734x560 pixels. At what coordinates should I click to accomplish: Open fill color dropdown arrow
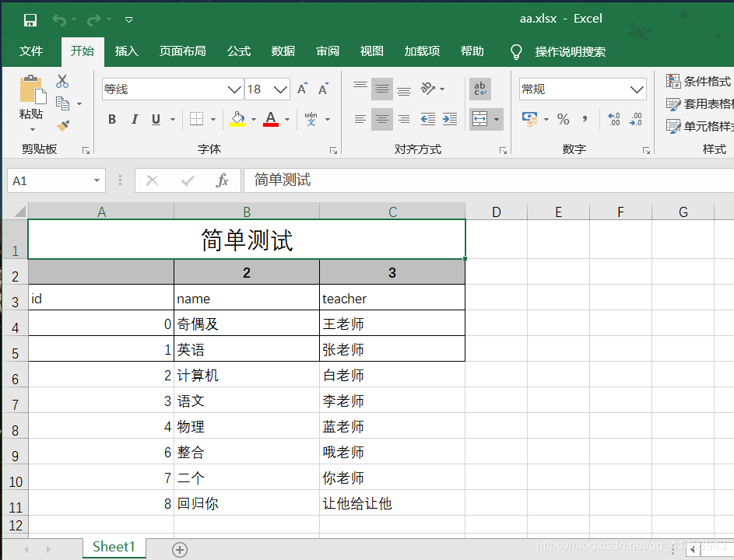253,119
